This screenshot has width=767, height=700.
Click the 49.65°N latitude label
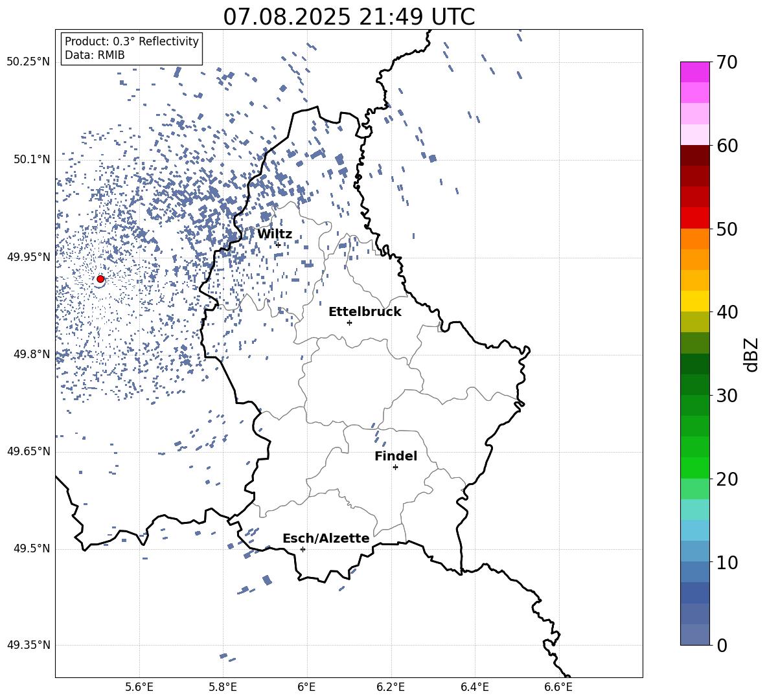point(29,451)
